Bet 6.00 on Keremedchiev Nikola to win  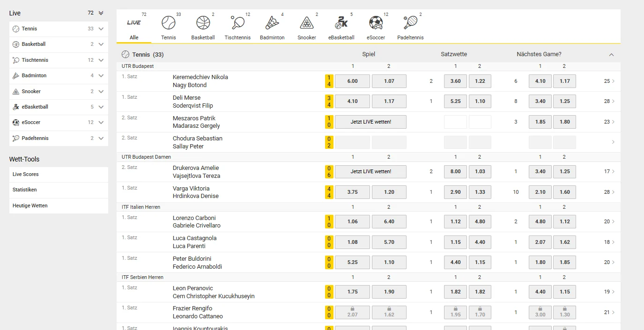click(352, 81)
